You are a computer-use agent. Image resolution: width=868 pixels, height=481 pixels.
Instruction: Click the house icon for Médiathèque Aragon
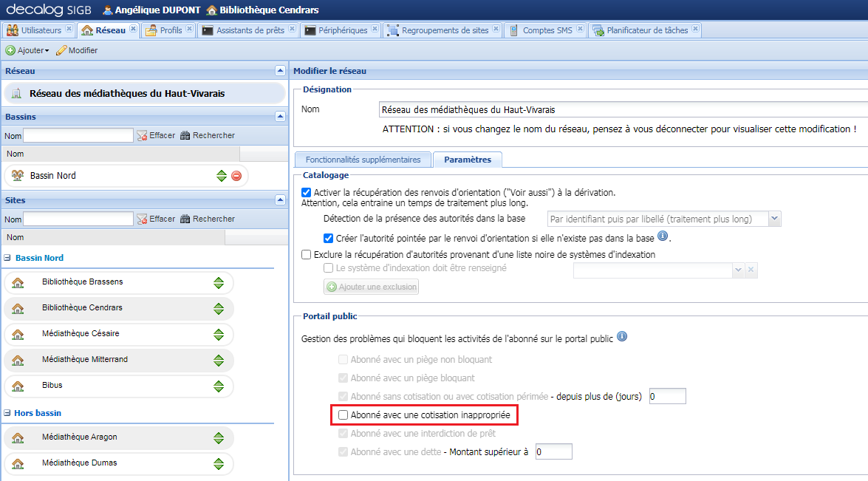click(18, 437)
